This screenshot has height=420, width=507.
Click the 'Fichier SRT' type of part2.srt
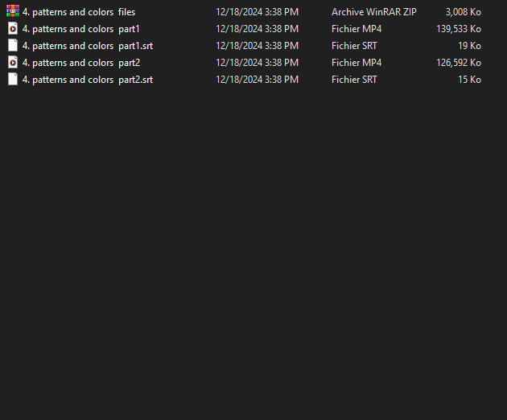tap(354, 80)
